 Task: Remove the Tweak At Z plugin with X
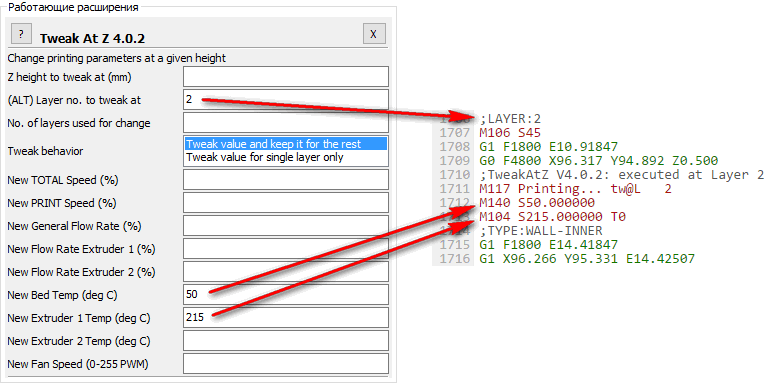pyautogui.click(x=374, y=33)
